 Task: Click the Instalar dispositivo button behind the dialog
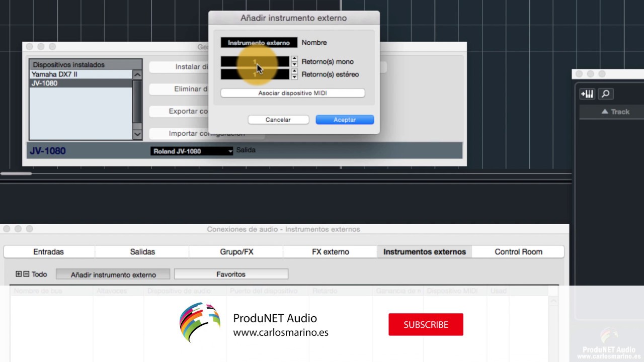pyautogui.click(x=179, y=67)
